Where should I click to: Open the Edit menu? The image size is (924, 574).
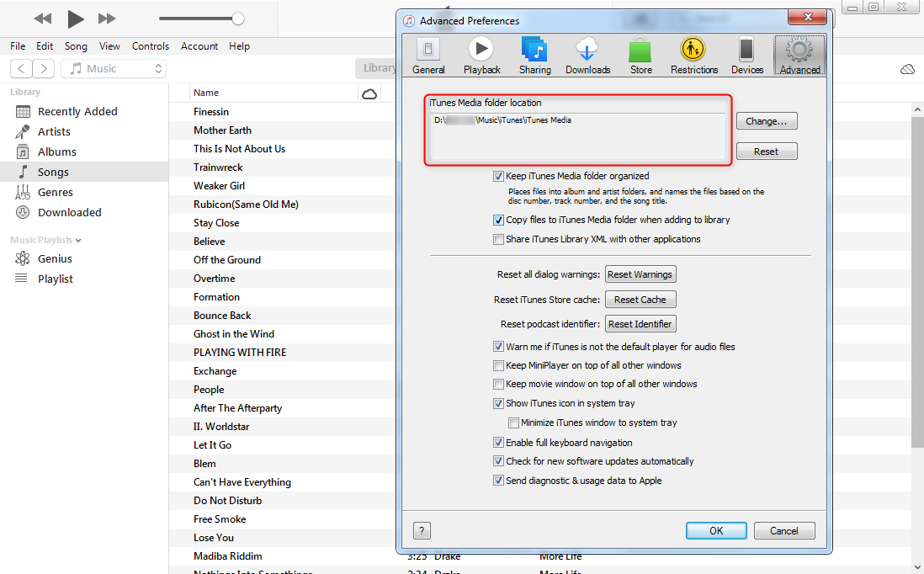[x=45, y=46]
